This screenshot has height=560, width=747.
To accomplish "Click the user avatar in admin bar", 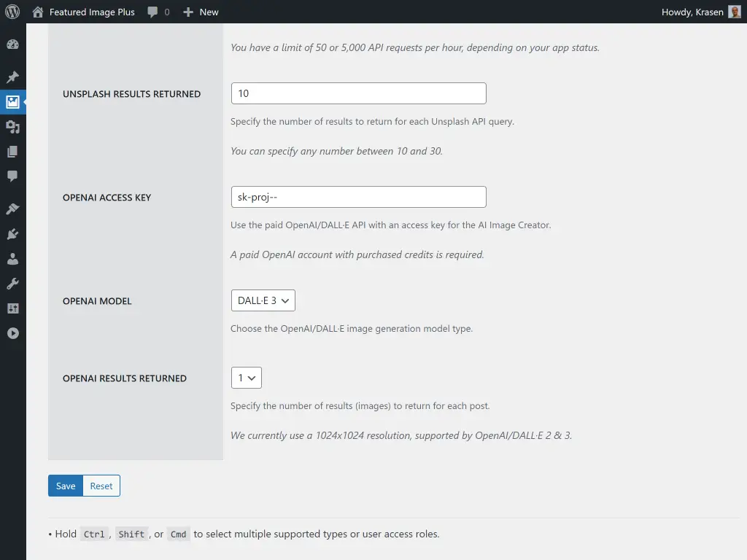I will 734,12.
